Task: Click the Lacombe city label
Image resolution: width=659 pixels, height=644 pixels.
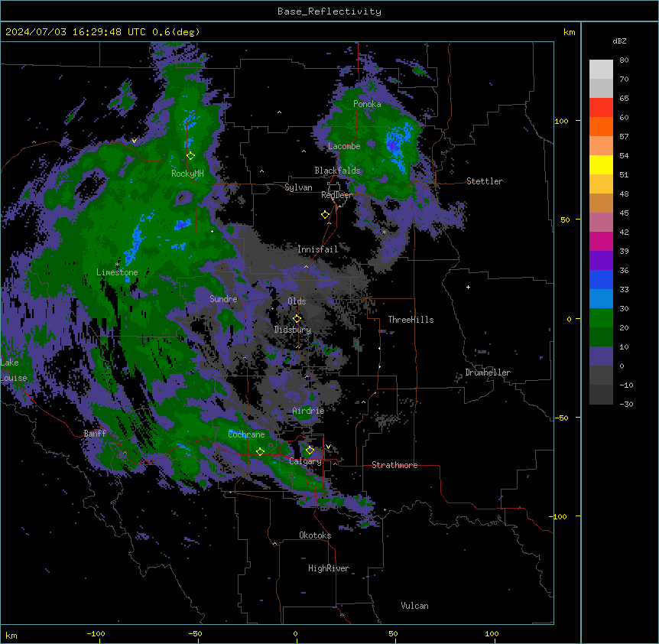Action: 344,146
